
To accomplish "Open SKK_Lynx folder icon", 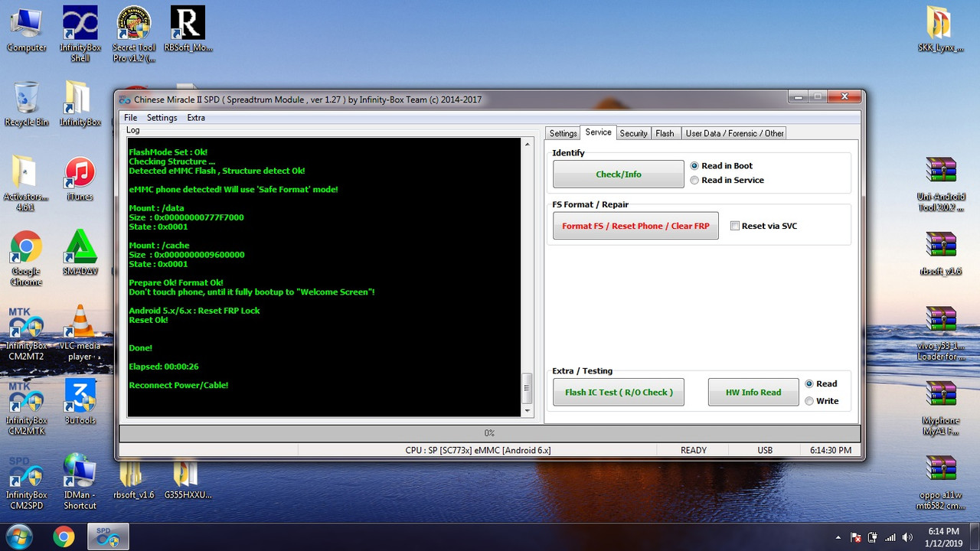I will point(940,30).
